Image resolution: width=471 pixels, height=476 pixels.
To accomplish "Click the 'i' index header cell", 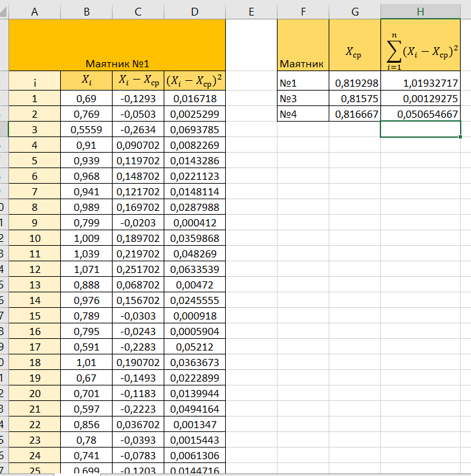I will (35, 81).
